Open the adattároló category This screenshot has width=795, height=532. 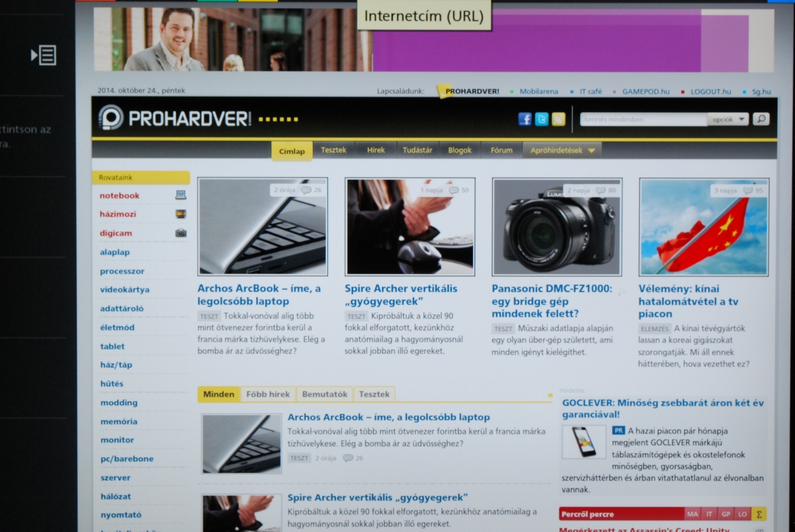122,308
